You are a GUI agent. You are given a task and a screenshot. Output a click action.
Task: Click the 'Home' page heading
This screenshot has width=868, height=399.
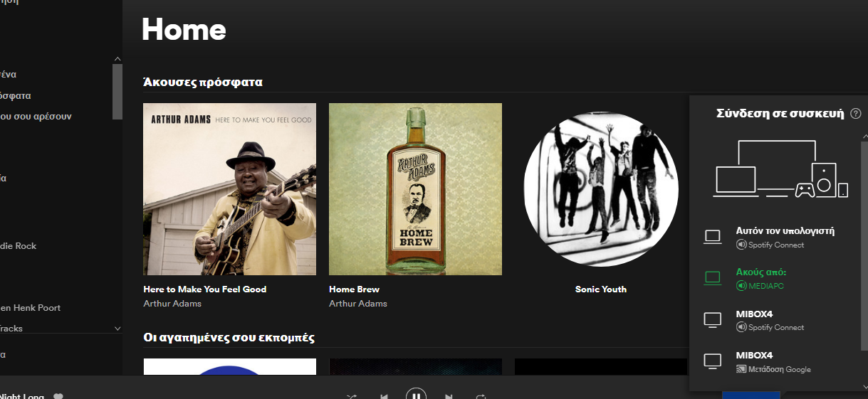coord(184,29)
